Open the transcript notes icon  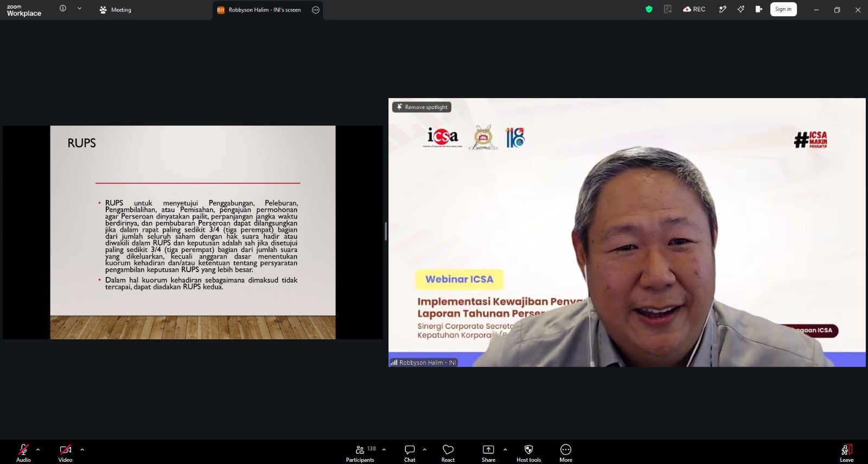pyautogui.click(x=668, y=9)
